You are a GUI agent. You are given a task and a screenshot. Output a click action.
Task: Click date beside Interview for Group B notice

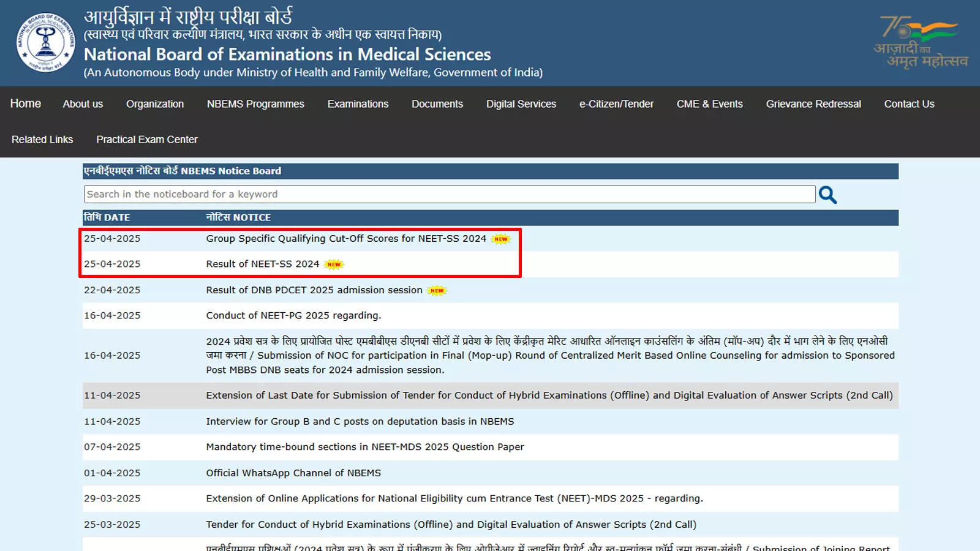click(112, 422)
